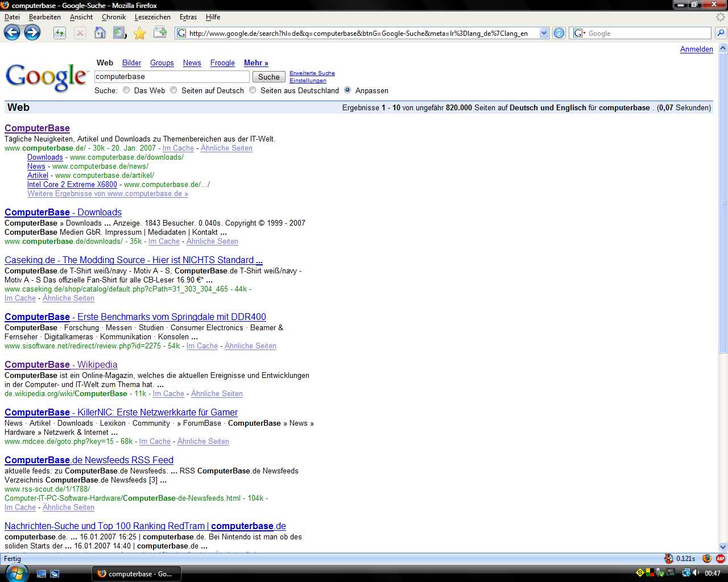This screenshot has width=728, height=582.
Task: Select the 'Seiten auf Deutsch' radio button
Action: [173, 90]
